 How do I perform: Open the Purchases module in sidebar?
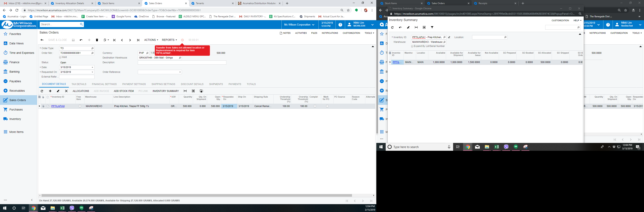(x=16, y=110)
